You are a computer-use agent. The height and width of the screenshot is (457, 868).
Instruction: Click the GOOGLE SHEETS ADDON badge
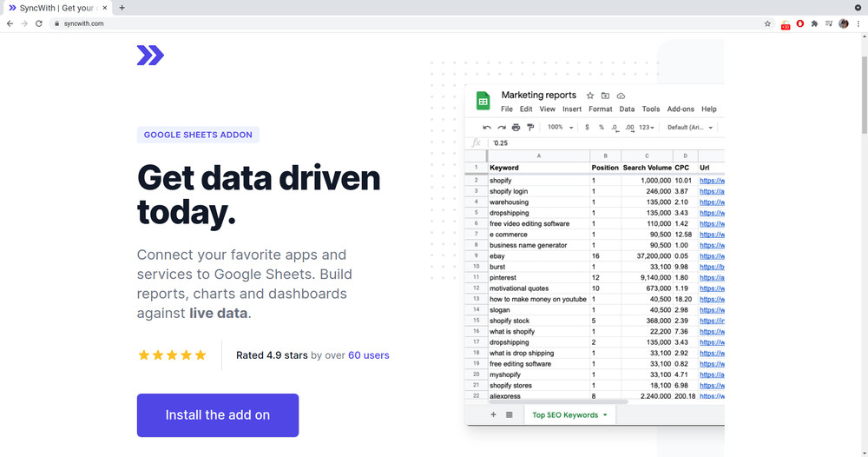(198, 135)
